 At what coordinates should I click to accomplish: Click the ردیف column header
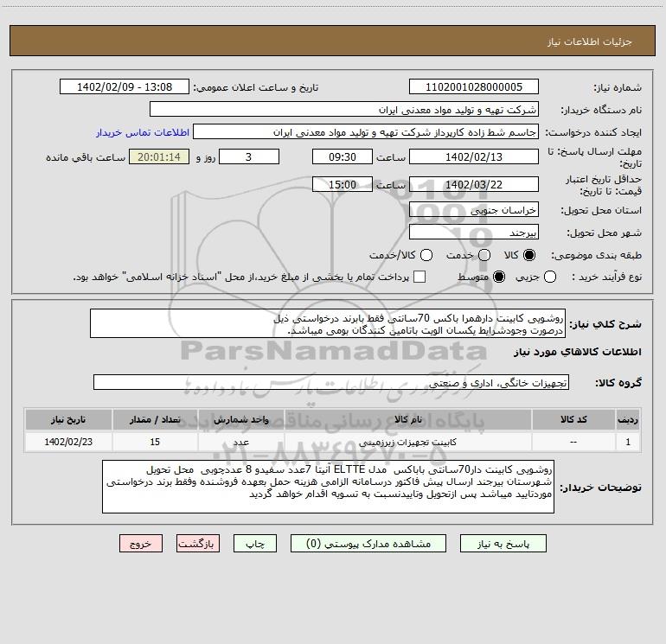(x=628, y=420)
